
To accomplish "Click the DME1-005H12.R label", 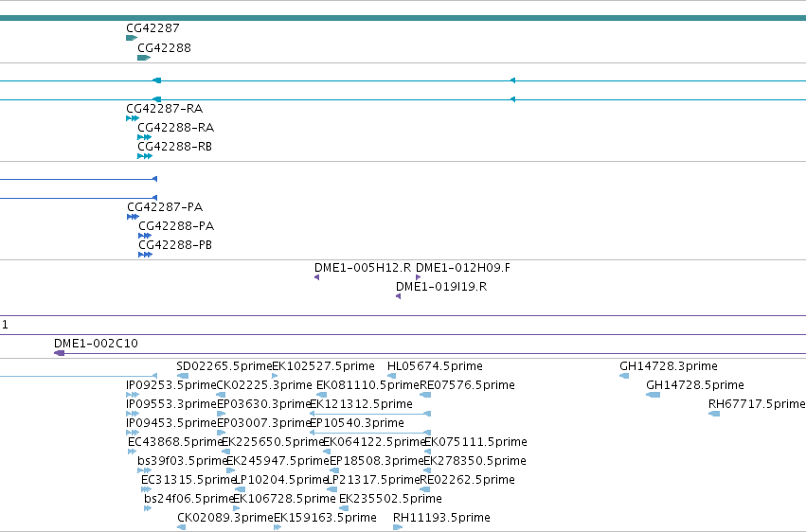I will 363,268.
